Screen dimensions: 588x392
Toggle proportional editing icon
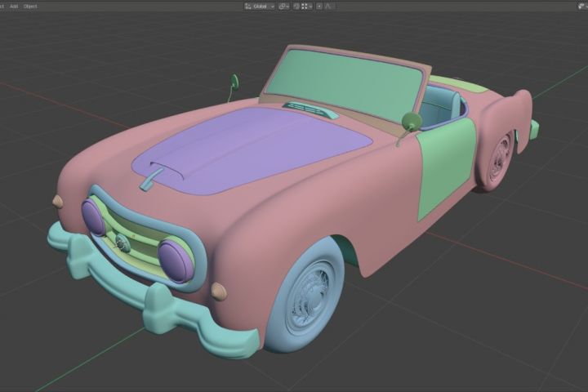(x=319, y=6)
